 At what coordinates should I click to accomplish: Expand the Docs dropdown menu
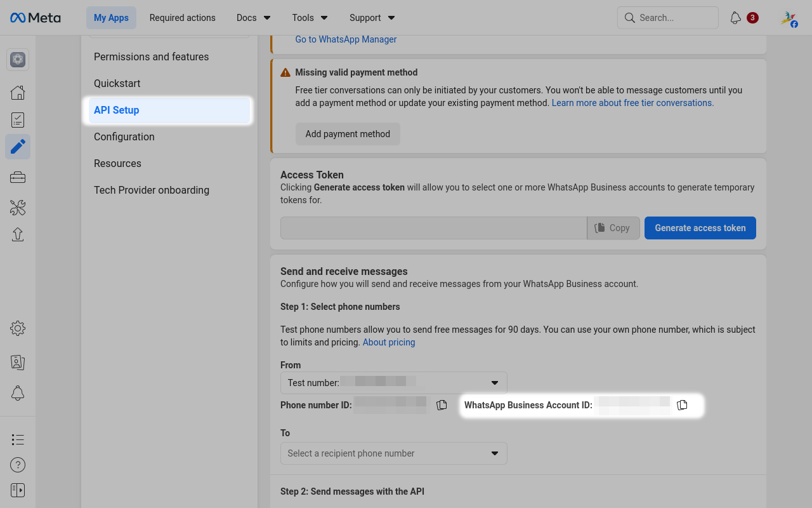click(254, 18)
